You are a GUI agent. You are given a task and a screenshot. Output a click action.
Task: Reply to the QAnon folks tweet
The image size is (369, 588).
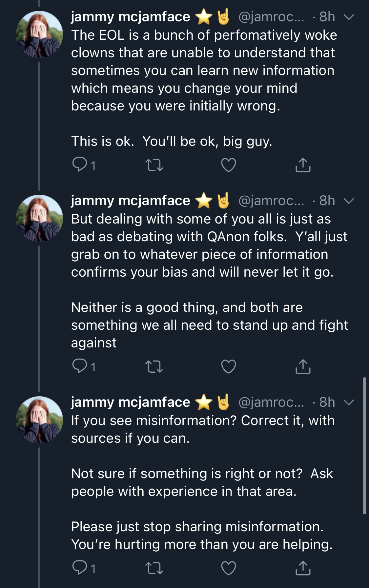pos(80,366)
